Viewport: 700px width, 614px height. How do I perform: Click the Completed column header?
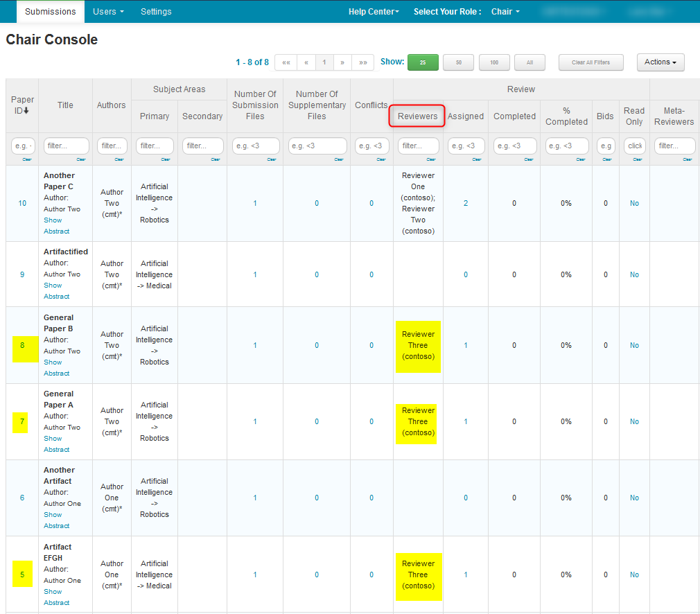(x=514, y=116)
